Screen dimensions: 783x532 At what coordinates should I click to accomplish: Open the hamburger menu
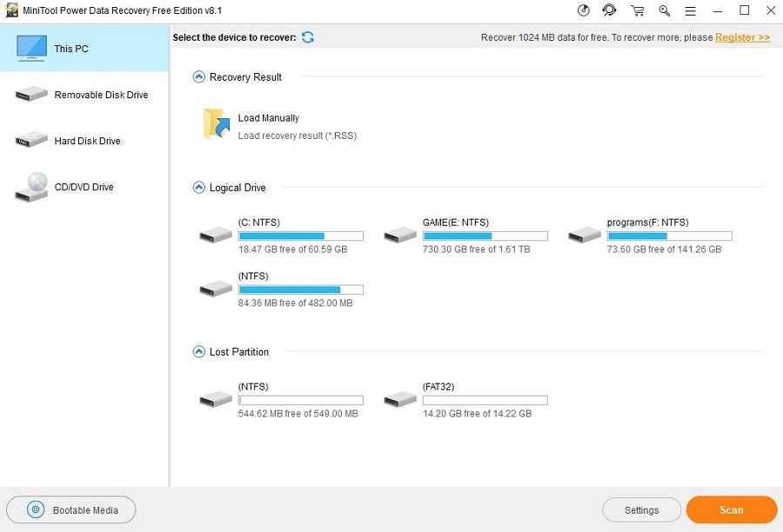pos(690,10)
